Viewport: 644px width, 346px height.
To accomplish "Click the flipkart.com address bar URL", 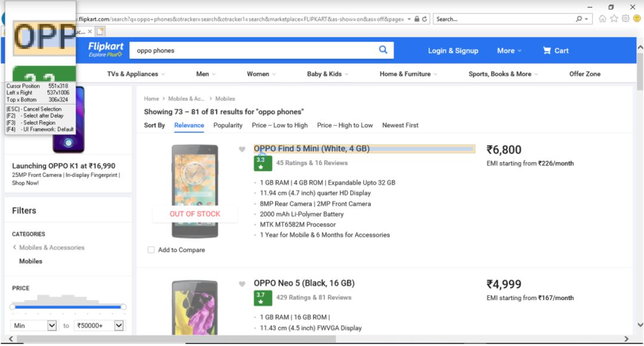I will pyautogui.click(x=241, y=19).
